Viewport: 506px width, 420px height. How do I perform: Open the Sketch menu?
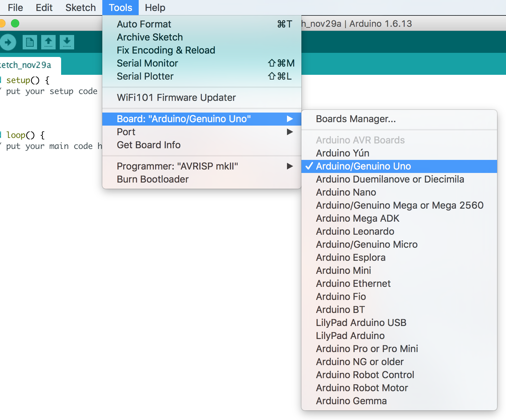[81, 8]
